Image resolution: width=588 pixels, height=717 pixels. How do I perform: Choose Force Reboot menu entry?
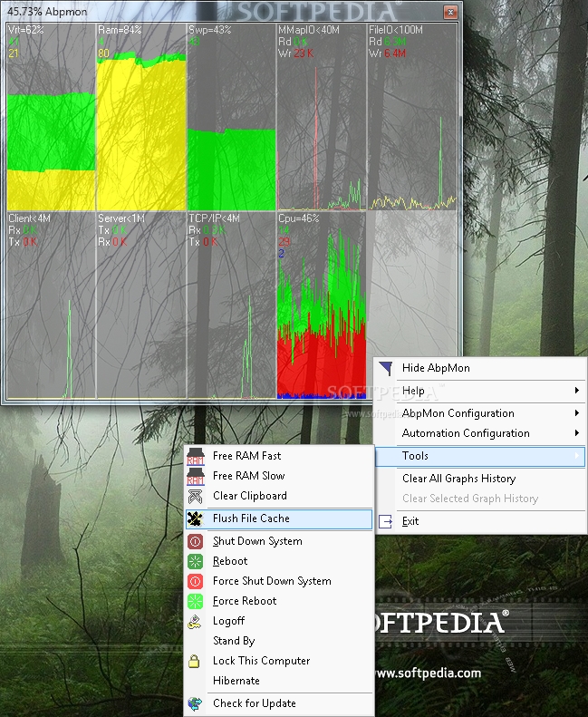click(x=279, y=601)
